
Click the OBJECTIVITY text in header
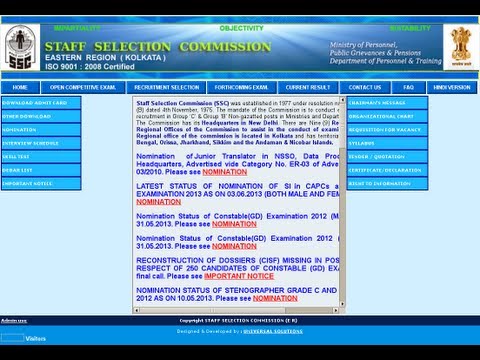point(241,28)
